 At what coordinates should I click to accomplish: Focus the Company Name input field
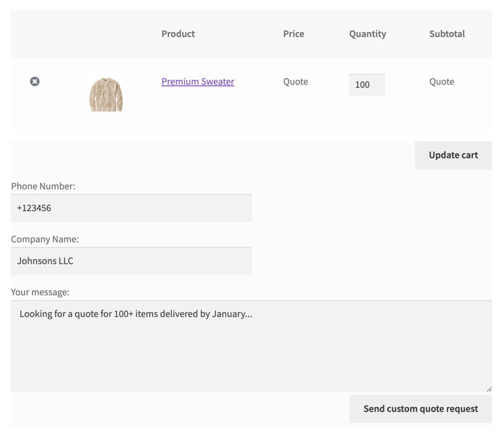tap(131, 261)
